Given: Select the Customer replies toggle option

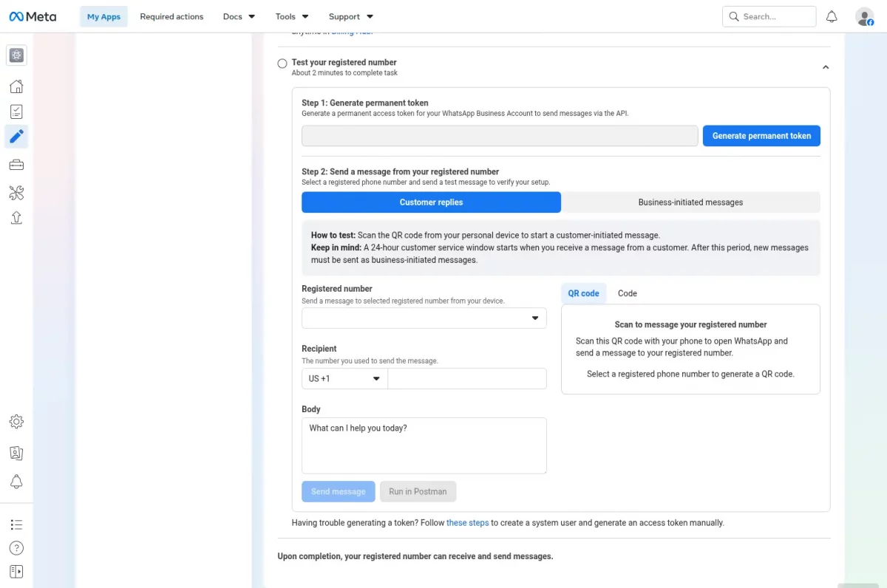Looking at the screenshot, I should click(x=431, y=202).
